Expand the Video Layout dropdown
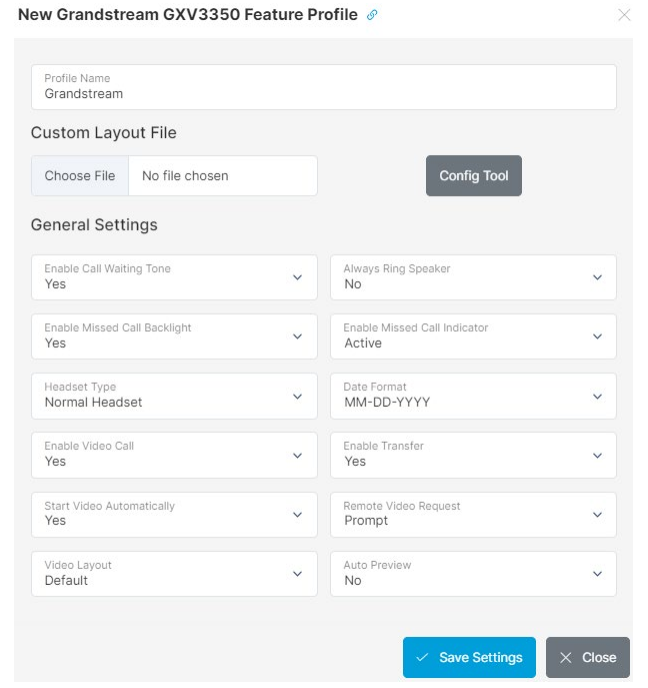Image resolution: width=648 pixels, height=688 pixels. click(174, 574)
